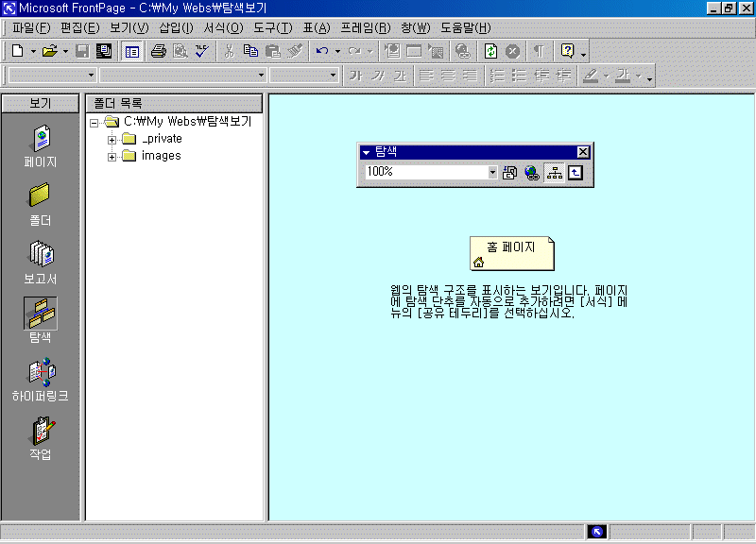Click the Portrait/Landscape icon in the 탐색 toolbar
The width and height of the screenshot is (756, 544).
click(x=509, y=173)
